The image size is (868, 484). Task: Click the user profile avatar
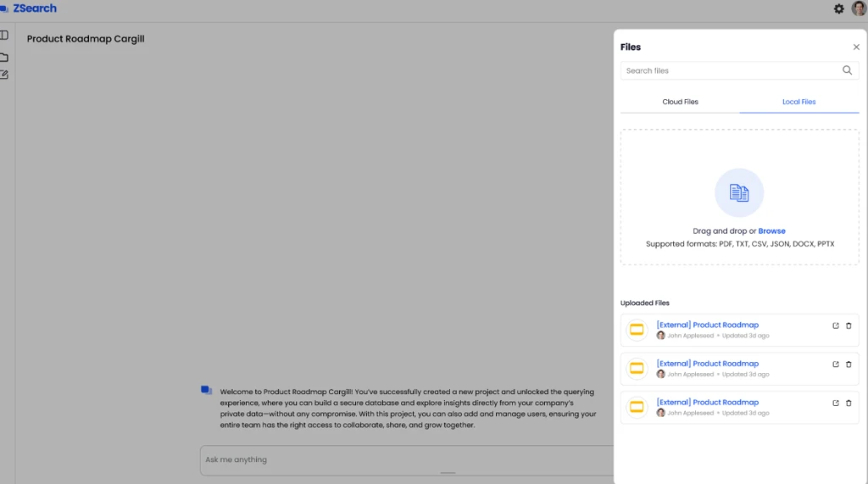pos(859,8)
